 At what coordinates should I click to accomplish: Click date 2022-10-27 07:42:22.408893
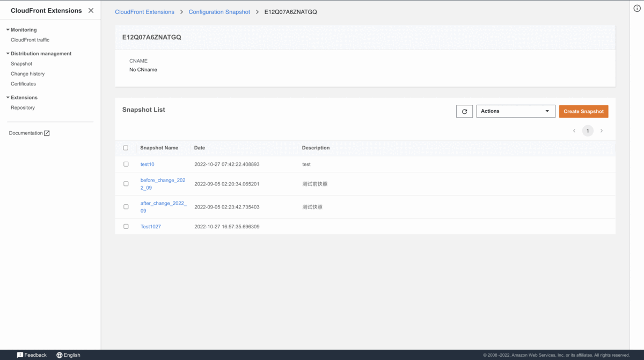pyautogui.click(x=227, y=164)
